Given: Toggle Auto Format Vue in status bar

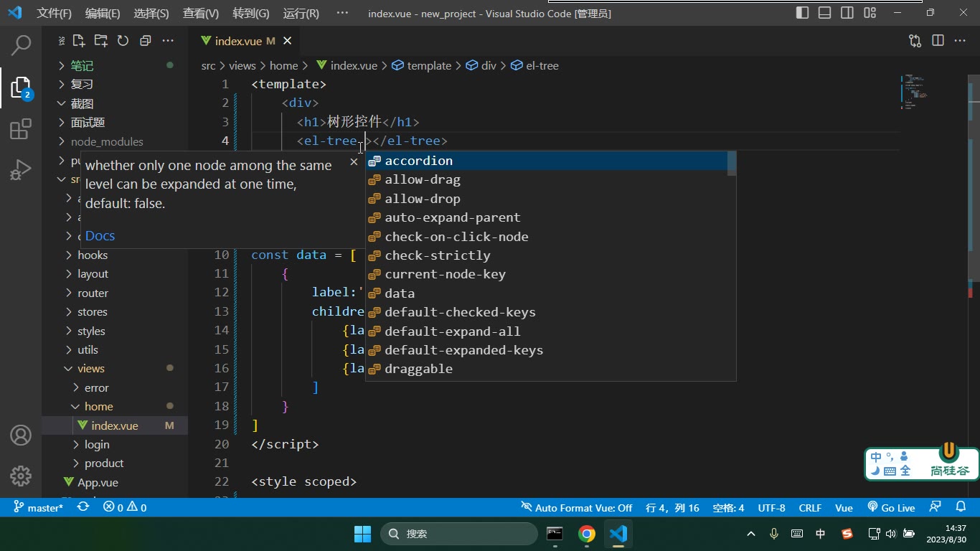Looking at the screenshot, I should 577,507.
